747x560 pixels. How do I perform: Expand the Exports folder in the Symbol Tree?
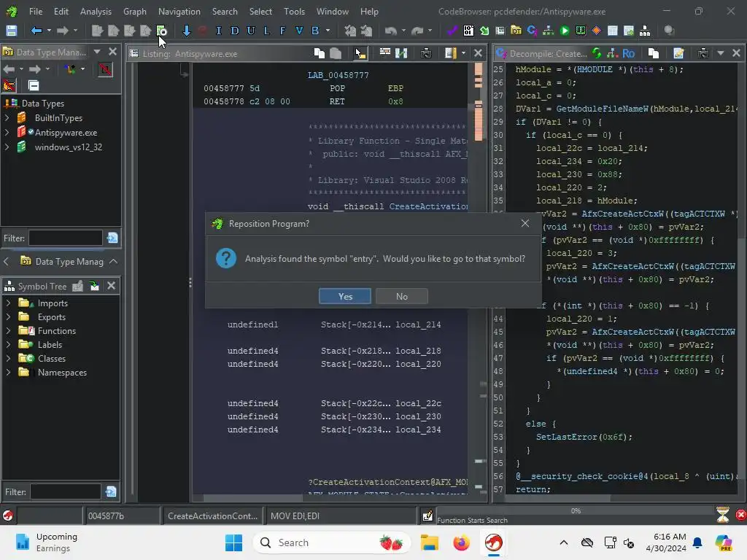click(x=7, y=316)
